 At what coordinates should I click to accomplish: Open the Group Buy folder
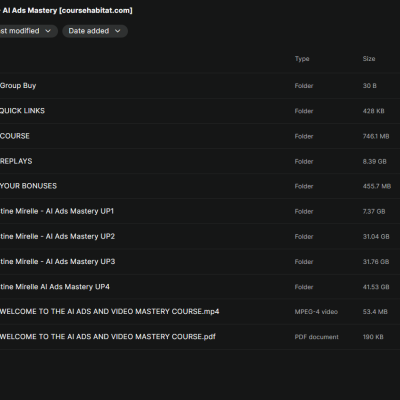tap(18, 86)
